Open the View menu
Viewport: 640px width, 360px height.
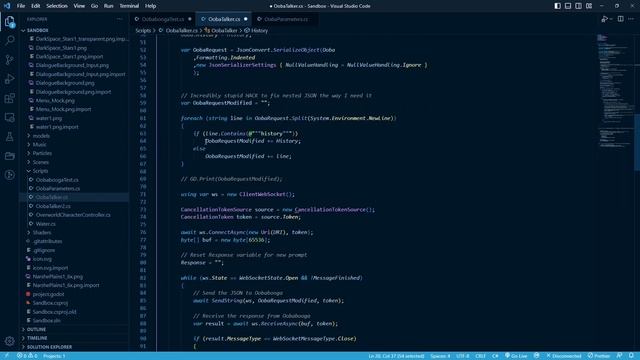click(79, 6)
